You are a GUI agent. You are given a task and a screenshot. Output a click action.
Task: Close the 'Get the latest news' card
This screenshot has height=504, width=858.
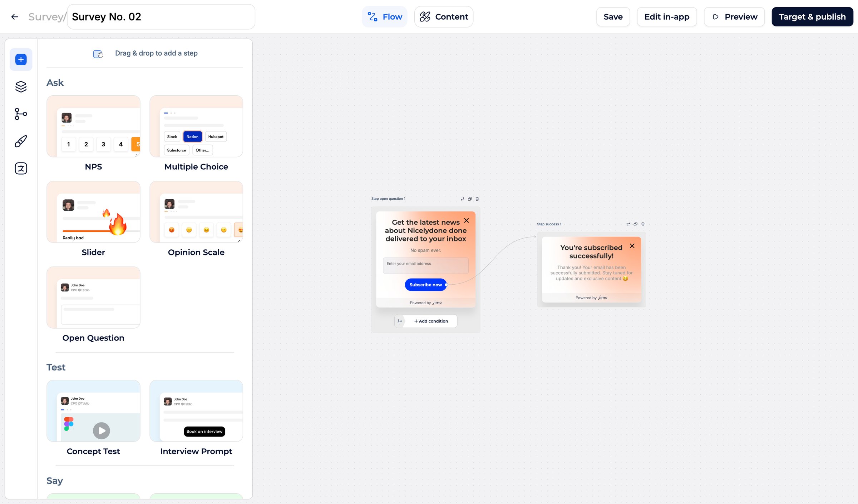(467, 220)
